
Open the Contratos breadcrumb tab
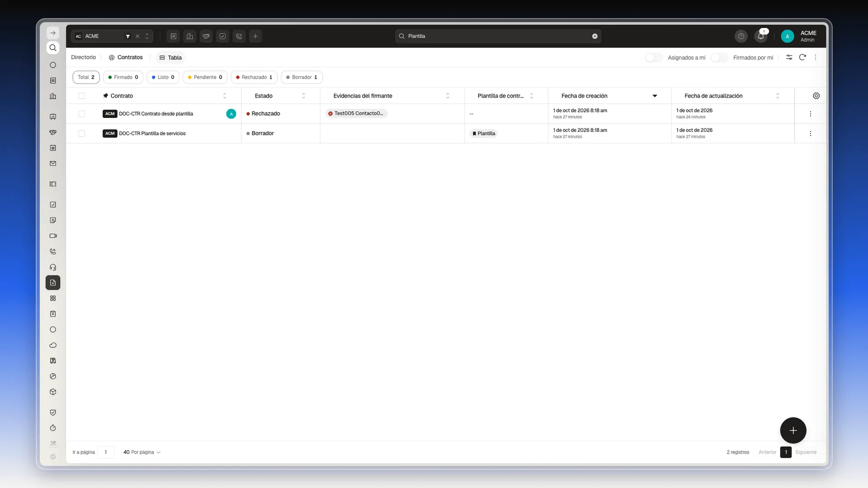pos(126,57)
